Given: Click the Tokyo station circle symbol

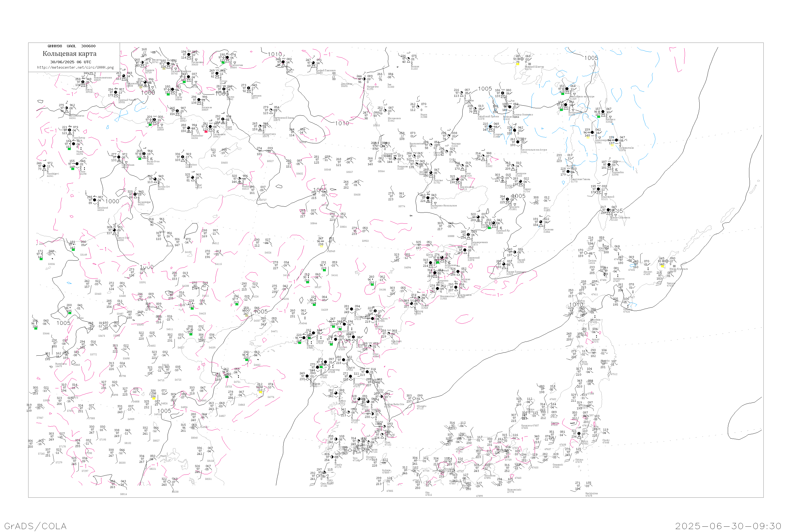Looking at the screenshot, I should (x=579, y=434).
